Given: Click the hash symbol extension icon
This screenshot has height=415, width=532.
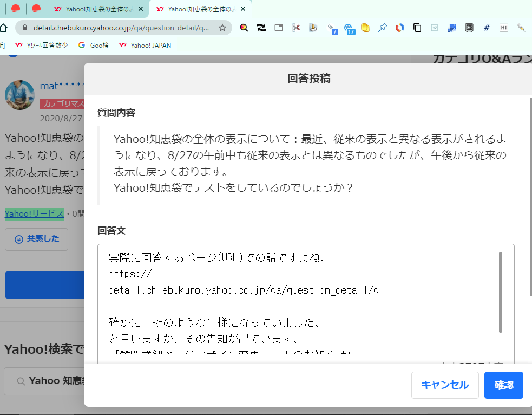Looking at the screenshot, I should pyautogui.click(x=487, y=28).
